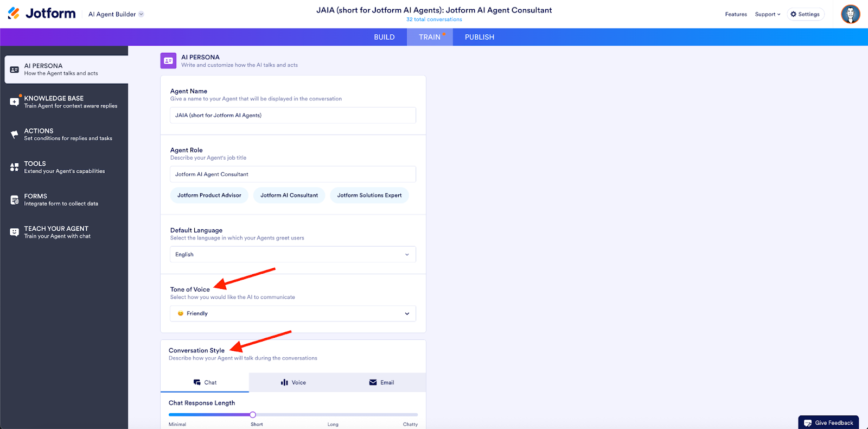Click the Friendly emoji icon

pyautogui.click(x=181, y=313)
